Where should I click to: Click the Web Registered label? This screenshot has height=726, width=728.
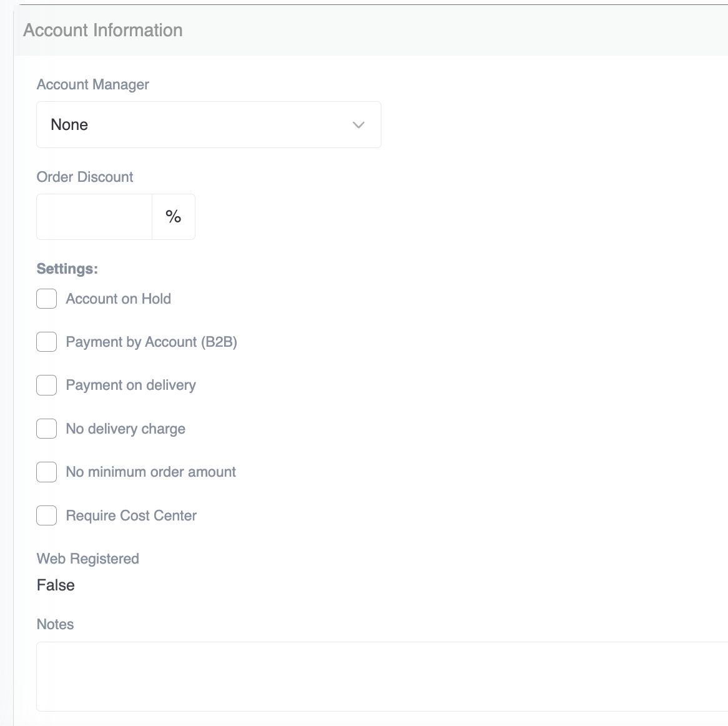pos(87,559)
